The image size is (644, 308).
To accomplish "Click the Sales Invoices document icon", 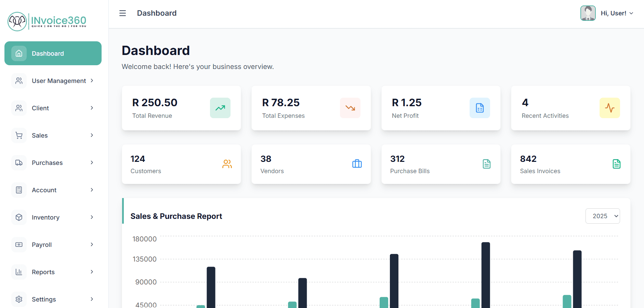I will click(x=617, y=164).
